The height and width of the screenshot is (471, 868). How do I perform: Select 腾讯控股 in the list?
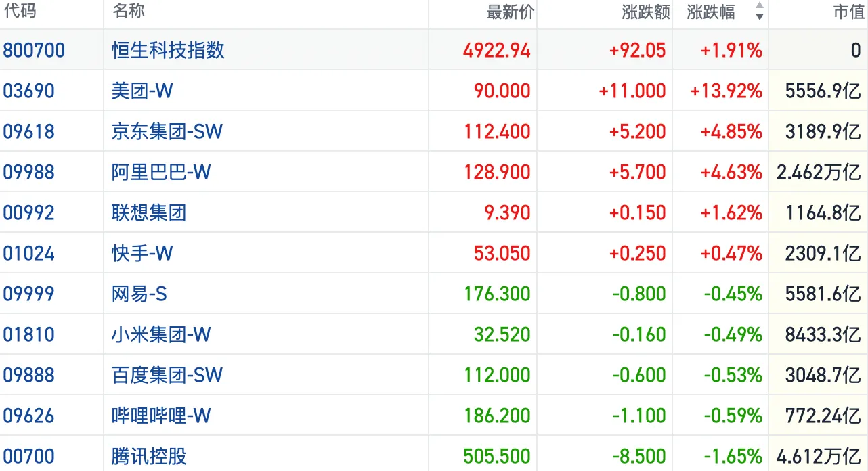coord(149,456)
